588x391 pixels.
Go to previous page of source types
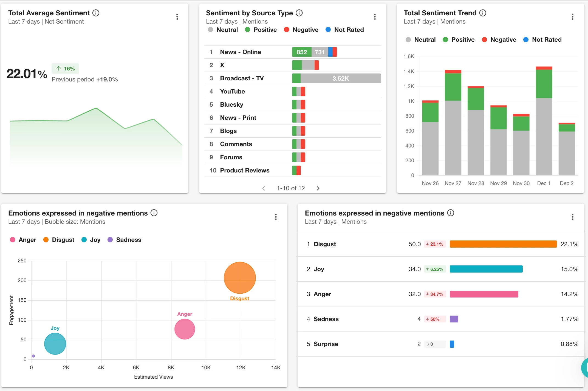pos(264,188)
